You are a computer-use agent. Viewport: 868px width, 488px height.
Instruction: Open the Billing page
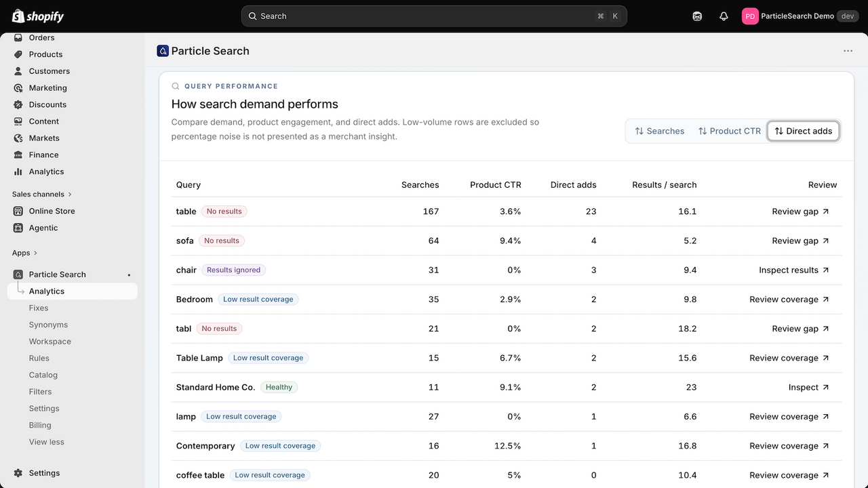40,425
